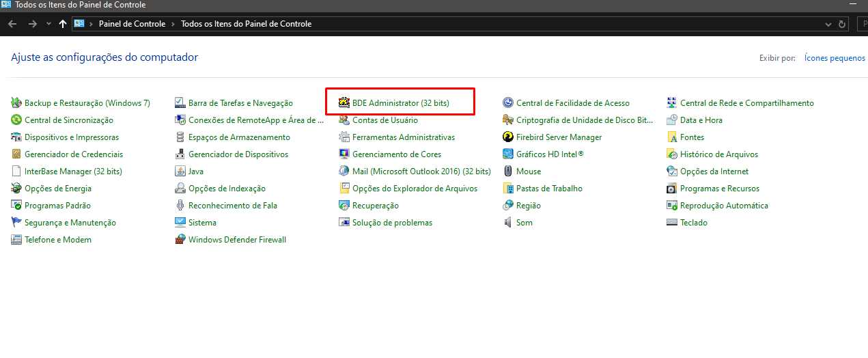Open Conexões de RemoteApp e Área de Trabalho
The height and width of the screenshot is (358, 868).
pos(256,120)
